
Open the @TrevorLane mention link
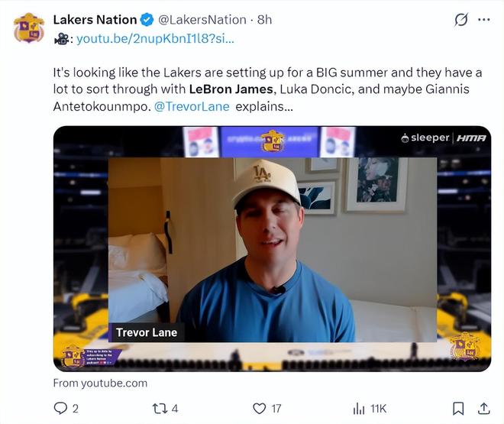(192, 106)
